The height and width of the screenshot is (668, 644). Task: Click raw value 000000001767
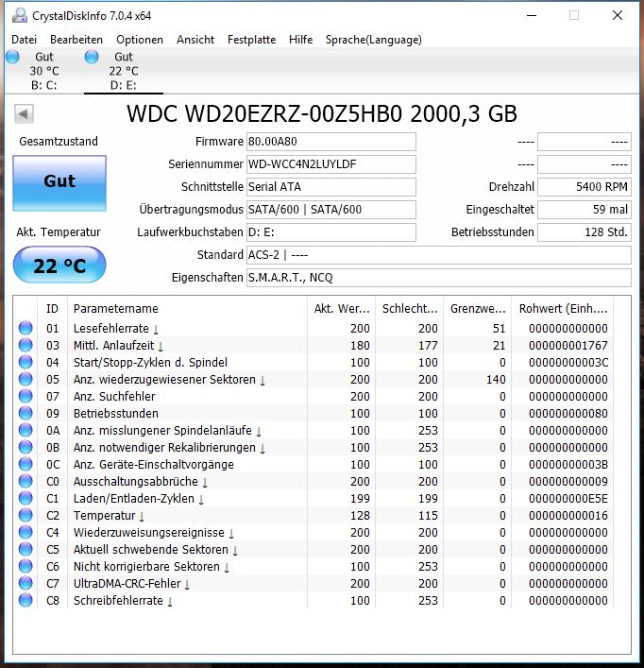click(568, 346)
